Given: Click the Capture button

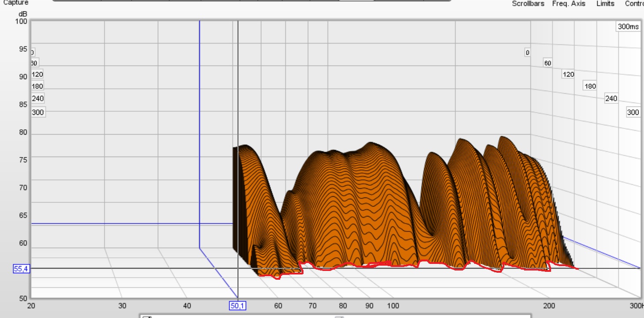Looking at the screenshot, I should (x=16, y=3).
